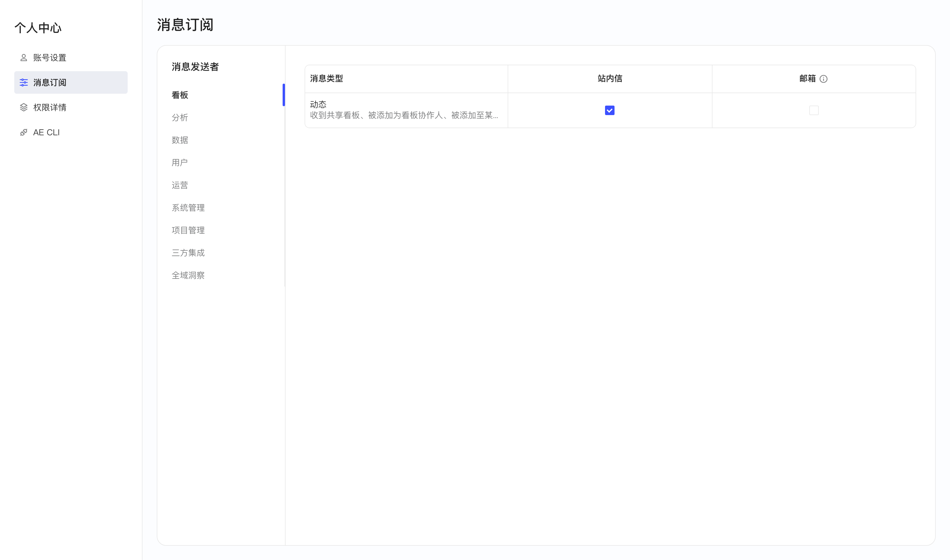Image resolution: width=950 pixels, height=560 pixels.
Task: Choose 用户 in sender list
Action: [180, 163]
